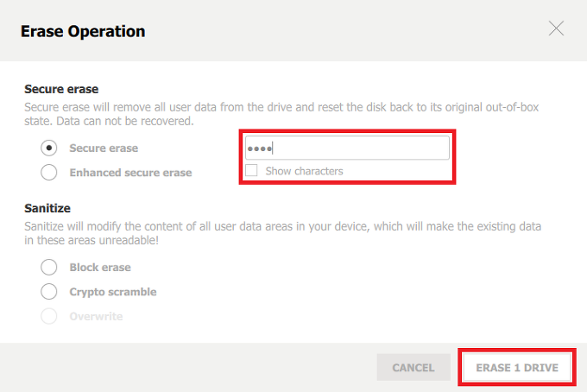Click the faded "Overwrite" label
The width and height of the screenshot is (587, 392).
(96, 316)
